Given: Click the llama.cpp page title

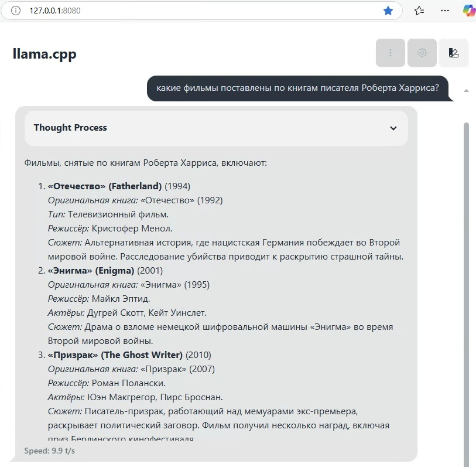Looking at the screenshot, I should tap(44, 54).
